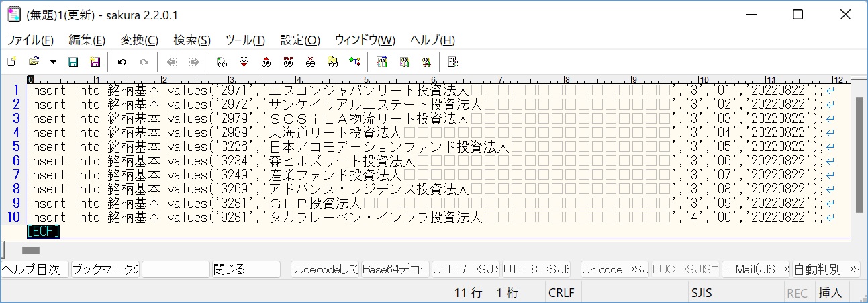Click the horizontal scrollbar thumb
The width and height of the screenshot is (868, 303).
(x=31, y=250)
